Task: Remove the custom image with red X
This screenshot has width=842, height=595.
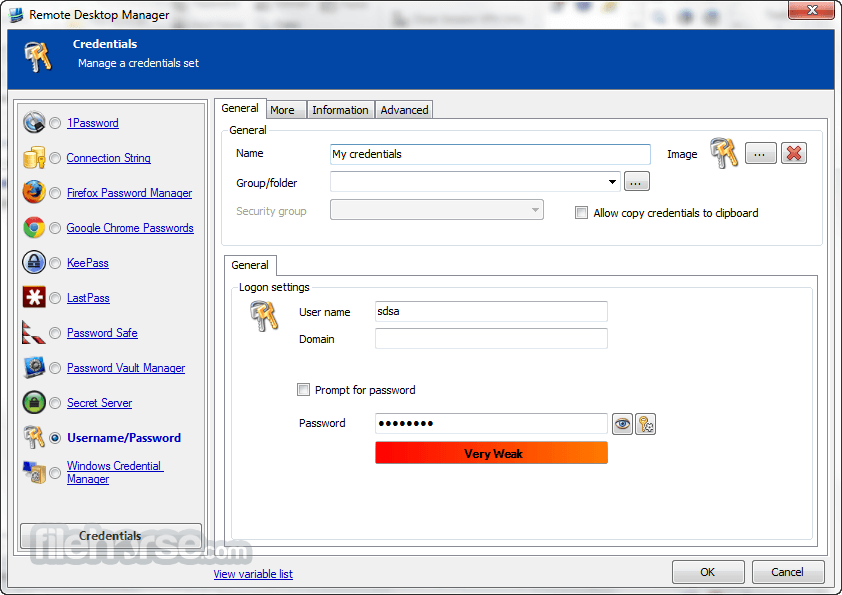Action: click(794, 154)
